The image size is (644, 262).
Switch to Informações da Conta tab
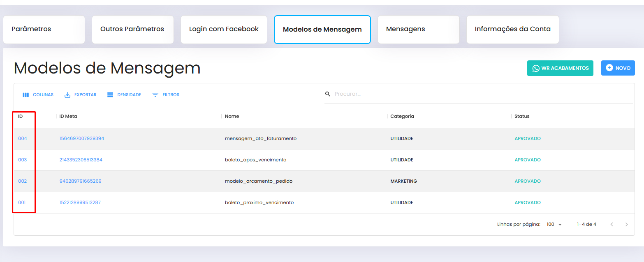click(512, 29)
